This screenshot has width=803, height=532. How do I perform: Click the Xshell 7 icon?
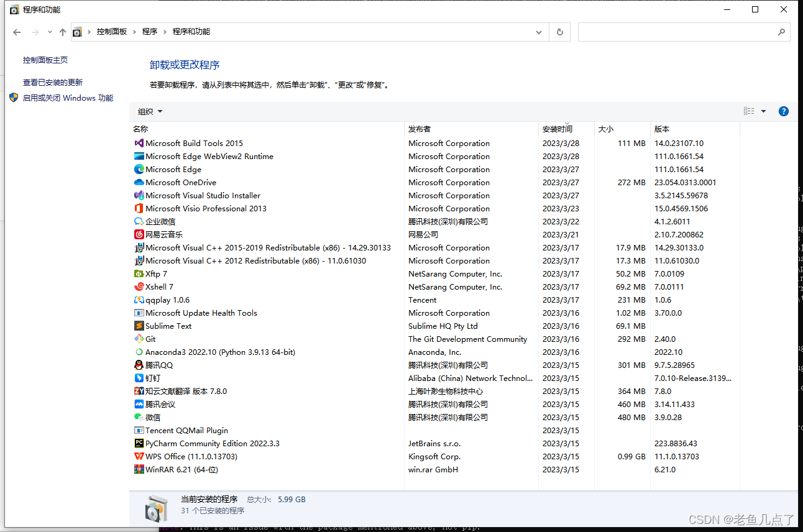click(x=139, y=287)
